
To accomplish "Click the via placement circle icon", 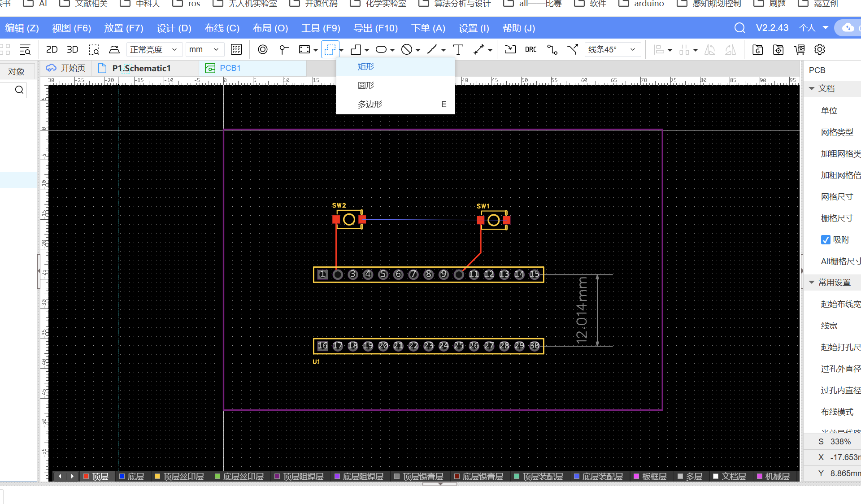I will 263,49.
